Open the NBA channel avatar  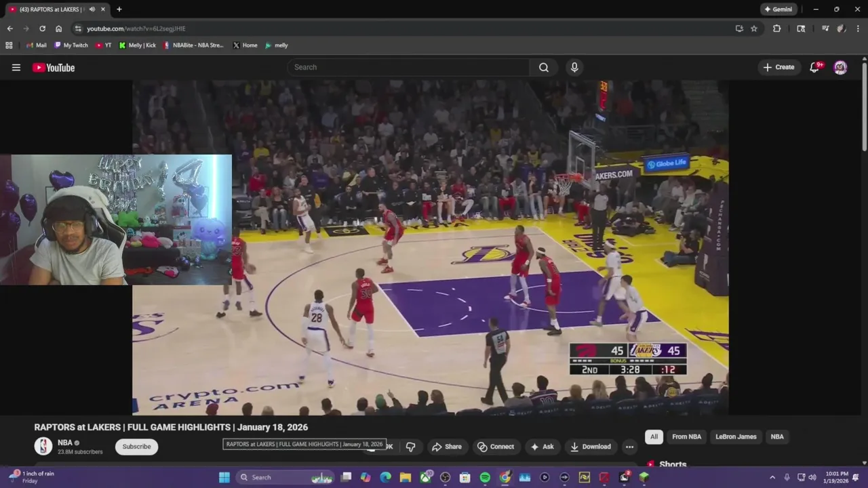point(43,446)
